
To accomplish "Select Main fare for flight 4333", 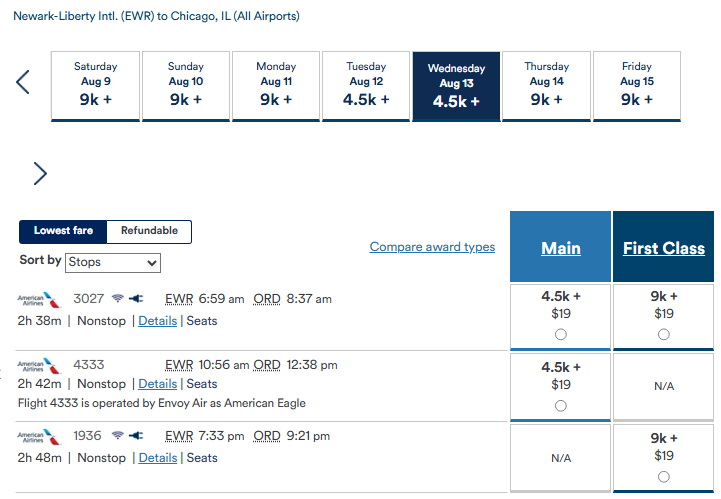I will tap(561, 406).
